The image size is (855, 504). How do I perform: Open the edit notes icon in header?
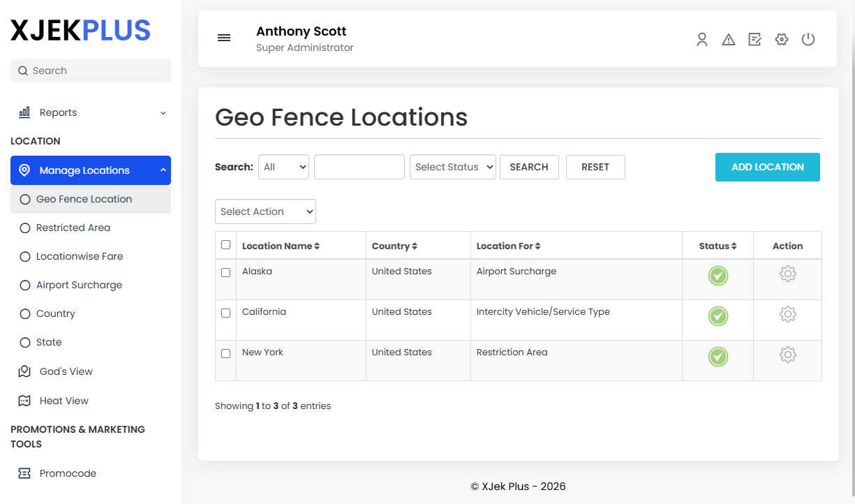click(754, 40)
